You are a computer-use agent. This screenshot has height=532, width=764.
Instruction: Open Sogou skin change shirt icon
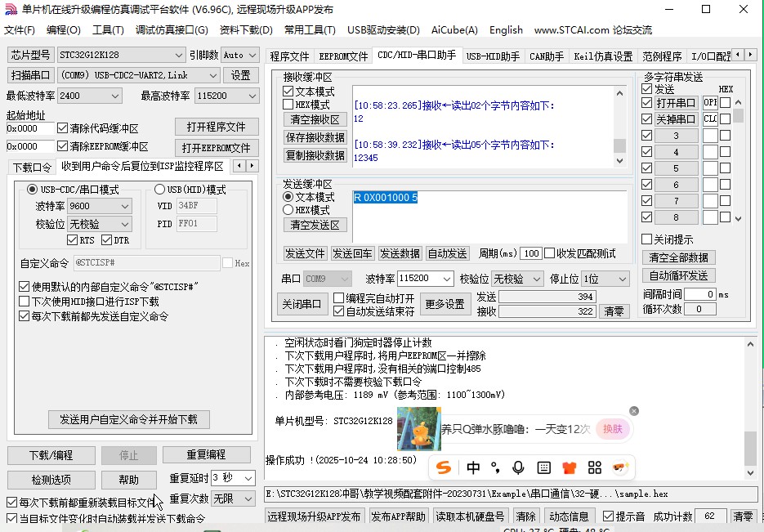(567, 467)
